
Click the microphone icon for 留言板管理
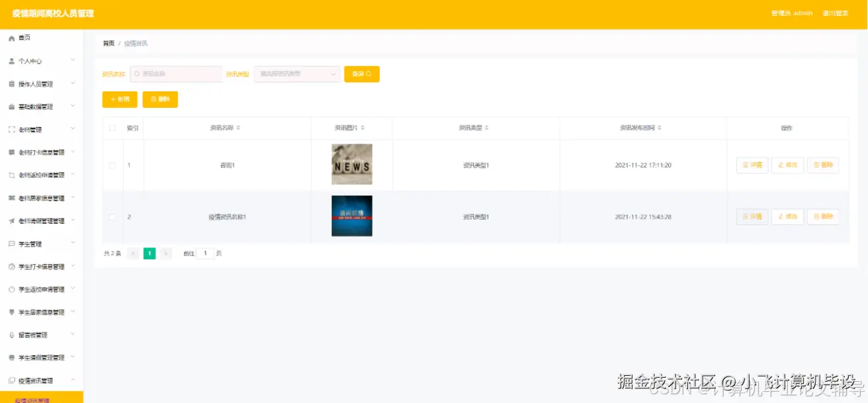[11, 335]
